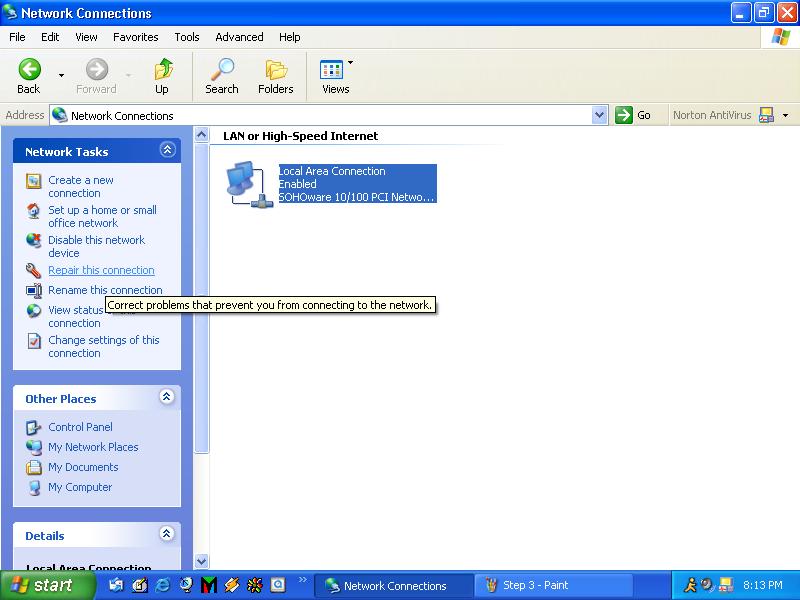The image size is (800, 600).
Task: Click the Repair connection wrench icon
Action: tap(34, 270)
